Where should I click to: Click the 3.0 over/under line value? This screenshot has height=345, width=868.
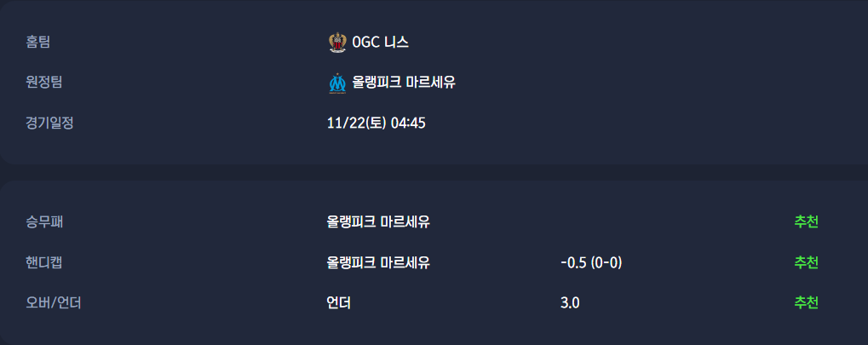tap(570, 302)
